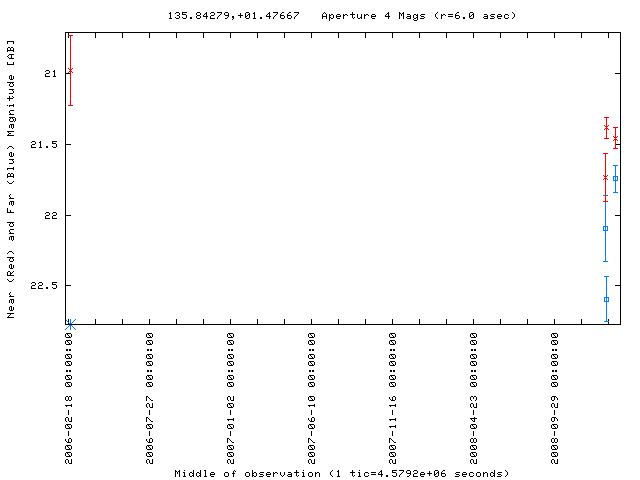Click the x-axis title "Middle of observation"
Image resolution: width=640 pixels, height=480 pixels.
point(247,473)
